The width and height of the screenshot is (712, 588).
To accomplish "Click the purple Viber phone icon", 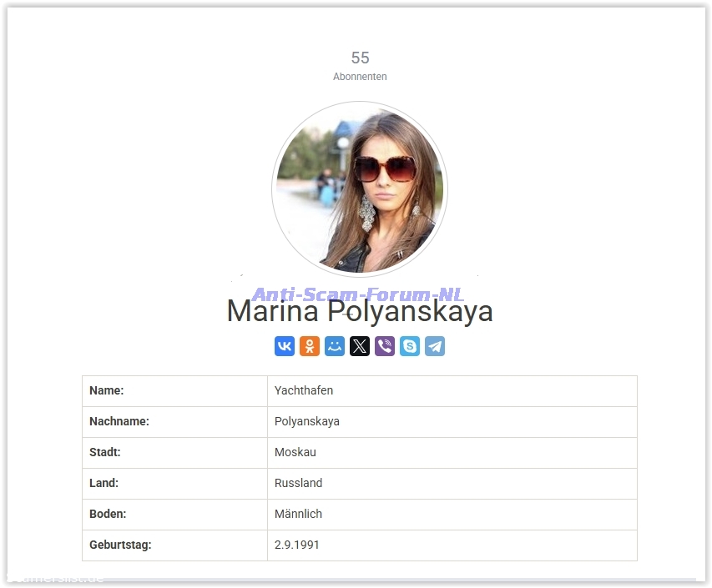I will 385,346.
